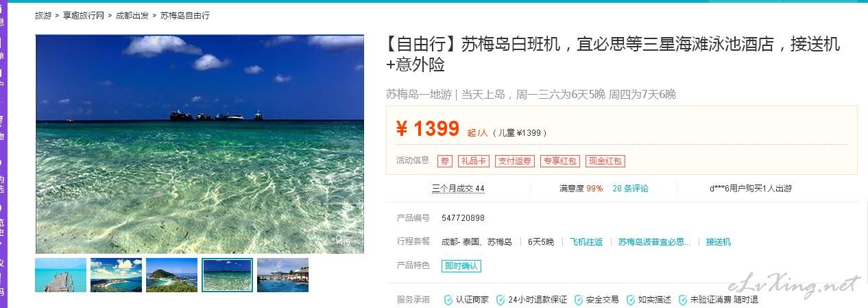Click the 安全交易 shield icon
The height and width of the screenshot is (308, 868).
coord(579,300)
